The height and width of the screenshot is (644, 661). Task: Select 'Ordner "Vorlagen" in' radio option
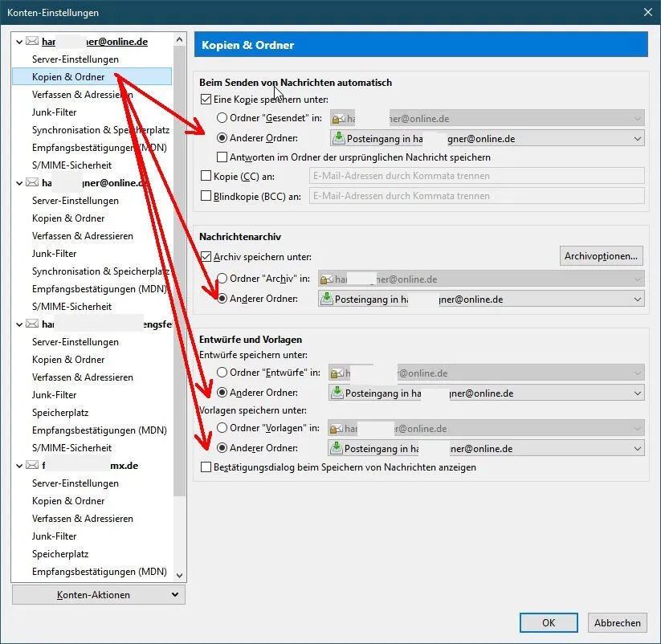click(x=222, y=428)
